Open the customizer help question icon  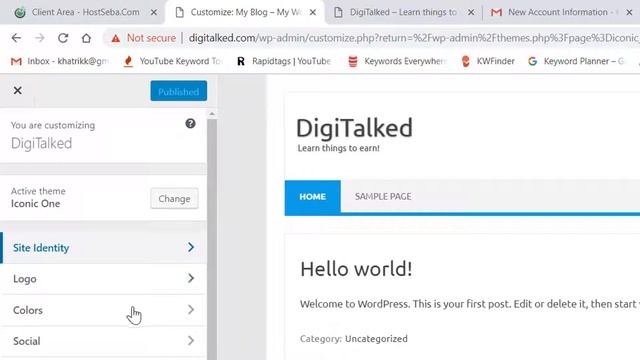[x=190, y=123]
